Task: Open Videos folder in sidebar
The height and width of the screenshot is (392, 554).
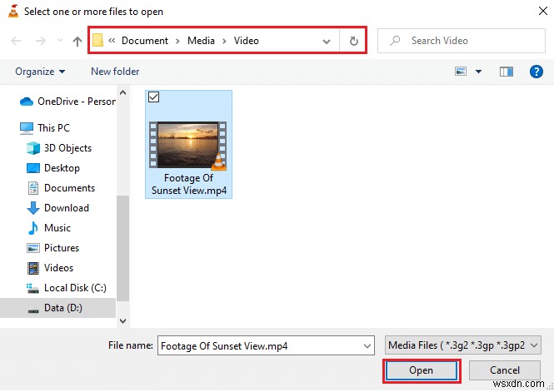Action: tap(50, 268)
